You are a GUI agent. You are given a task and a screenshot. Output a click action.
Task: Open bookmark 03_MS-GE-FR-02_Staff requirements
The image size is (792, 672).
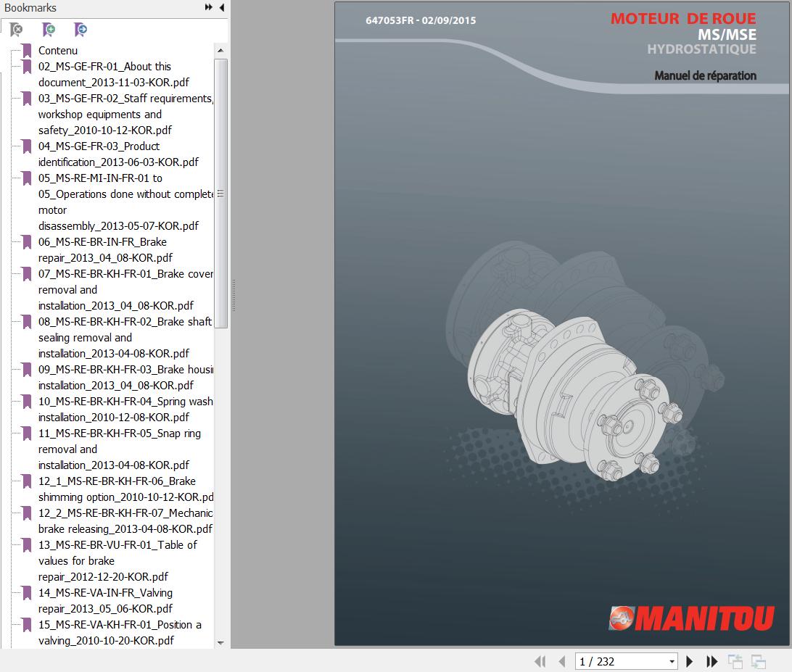[125, 114]
